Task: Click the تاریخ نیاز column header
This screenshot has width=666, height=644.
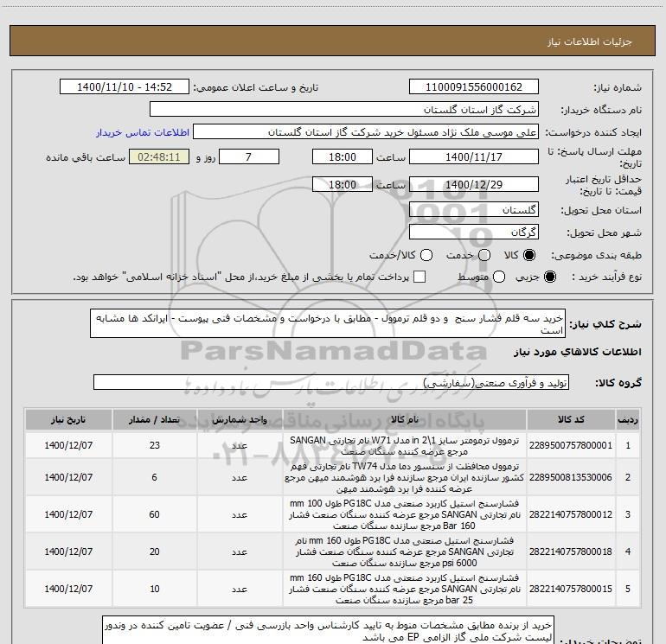Action: 68,419
